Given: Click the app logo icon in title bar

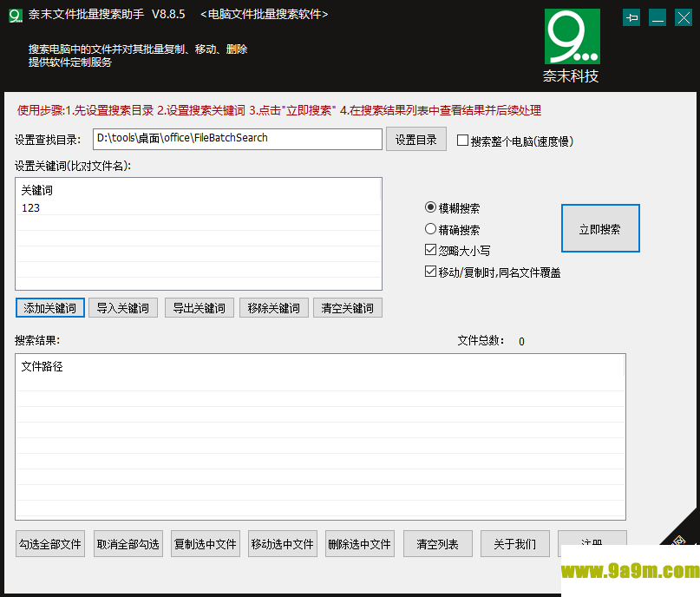Looking at the screenshot, I should pyautogui.click(x=16, y=16).
